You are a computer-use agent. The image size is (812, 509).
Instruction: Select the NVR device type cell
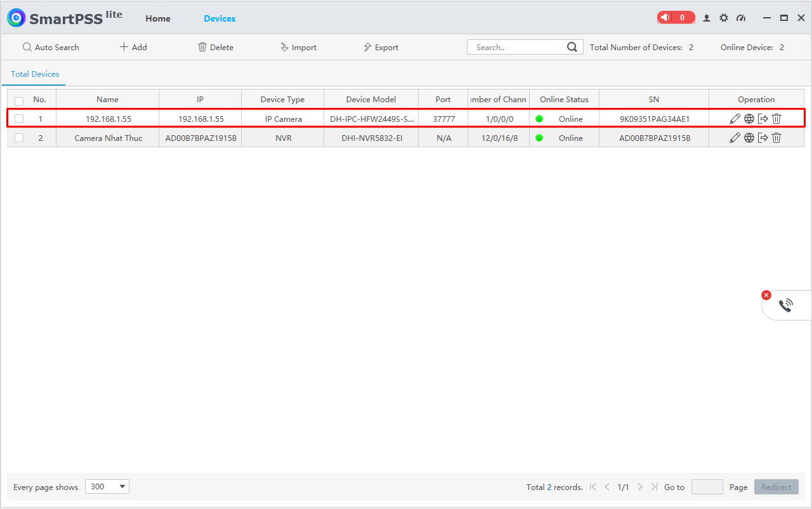click(x=283, y=138)
